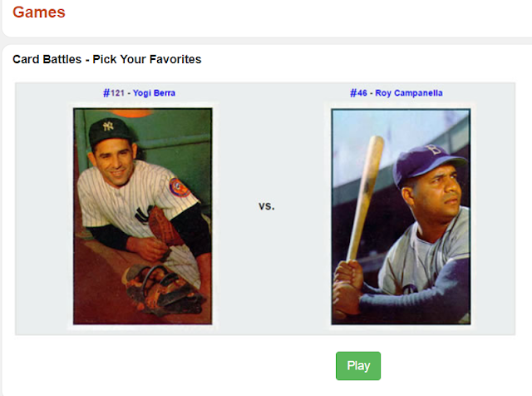Click the #121 number in Berra's link

pos(114,93)
